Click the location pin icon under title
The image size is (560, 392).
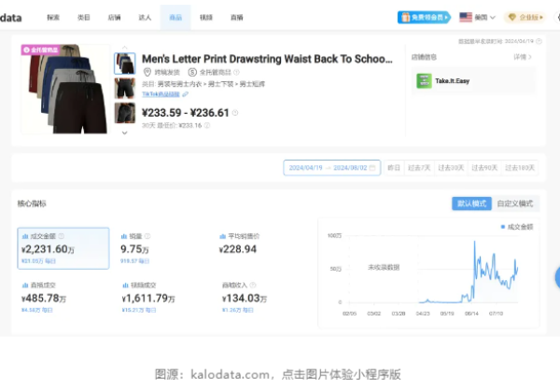click(x=147, y=73)
